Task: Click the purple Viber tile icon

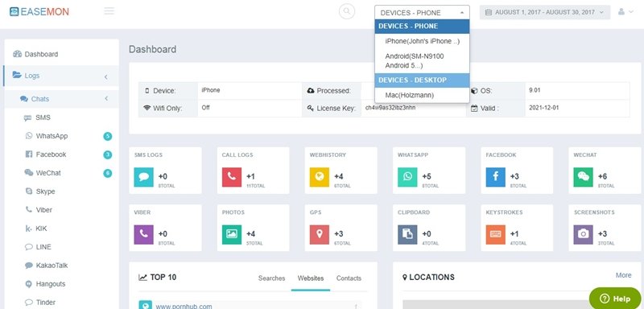Action: click(144, 234)
